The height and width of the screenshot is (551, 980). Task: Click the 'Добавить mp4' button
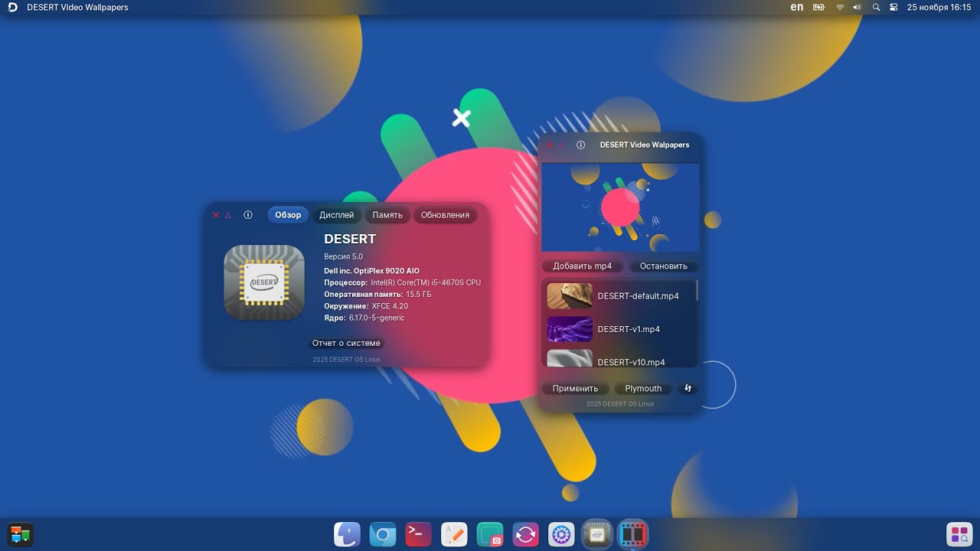[583, 266]
